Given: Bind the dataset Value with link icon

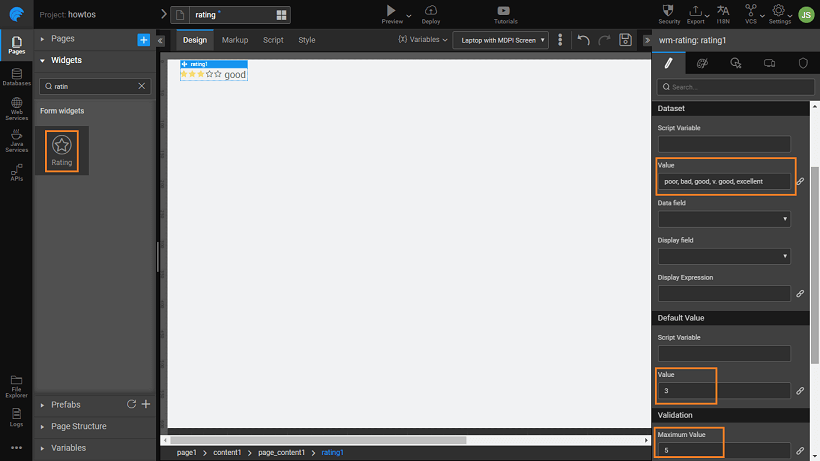Looking at the screenshot, I should pos(800,182).
